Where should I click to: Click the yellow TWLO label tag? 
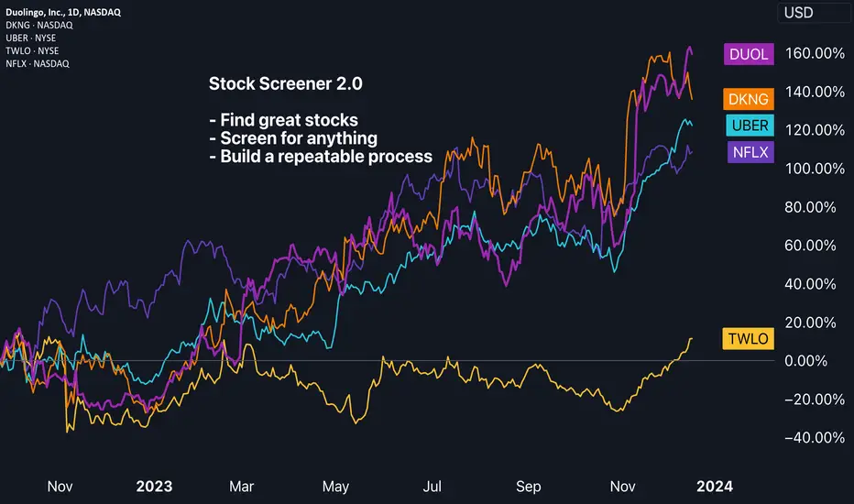(748, 338)
